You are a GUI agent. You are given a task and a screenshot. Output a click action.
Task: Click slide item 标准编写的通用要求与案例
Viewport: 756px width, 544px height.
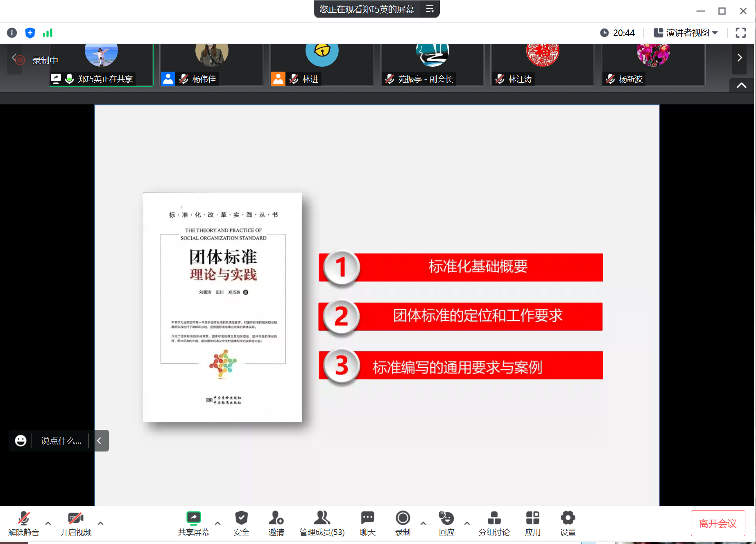coord(461,365)
